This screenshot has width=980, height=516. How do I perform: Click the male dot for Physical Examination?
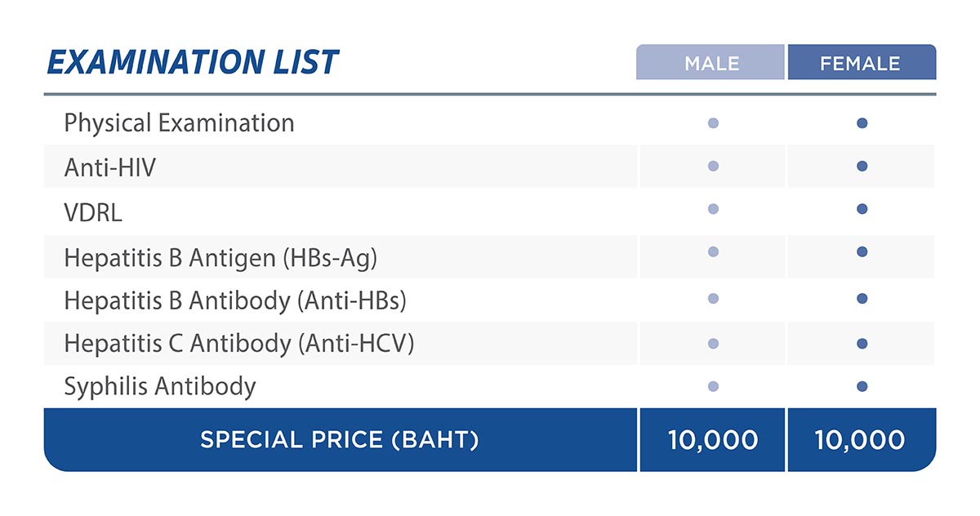[713, 124]
